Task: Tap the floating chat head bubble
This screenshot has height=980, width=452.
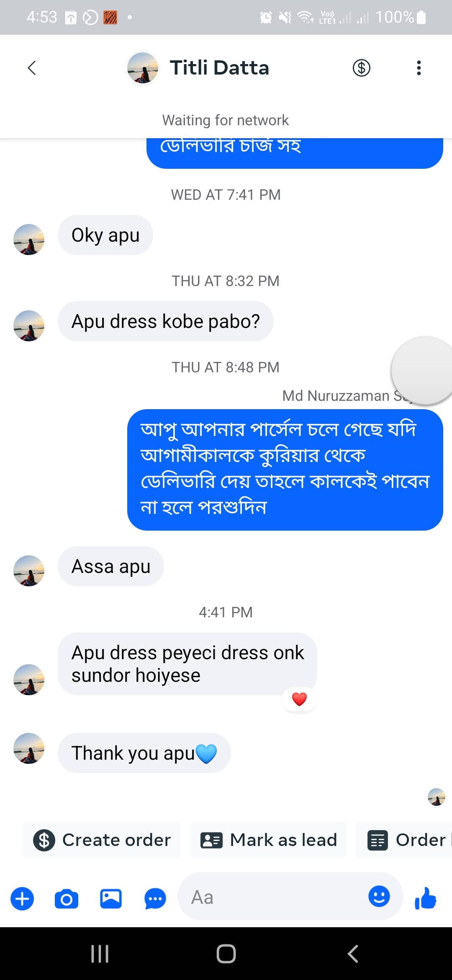Action: (423, 370)
